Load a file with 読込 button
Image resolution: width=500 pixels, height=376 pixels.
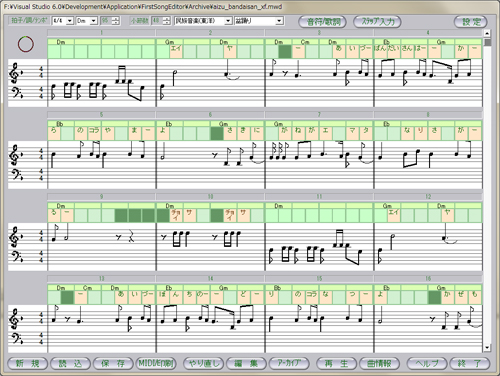point(70,363)
